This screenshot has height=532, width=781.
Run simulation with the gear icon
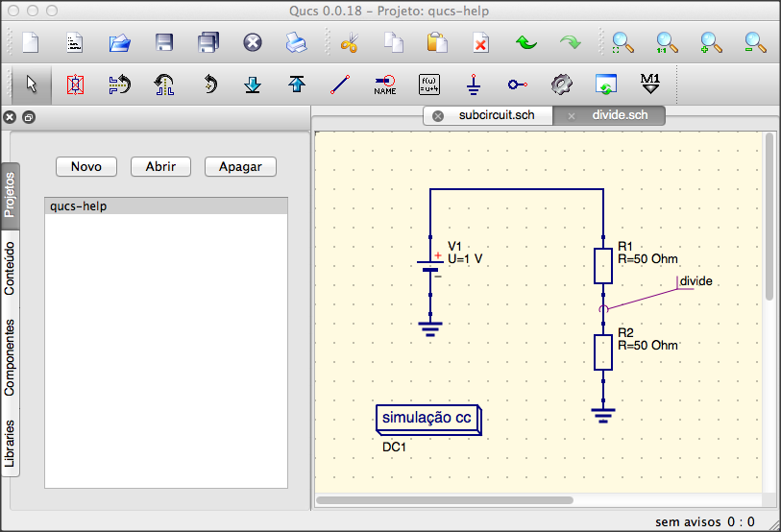coord(561,85)
